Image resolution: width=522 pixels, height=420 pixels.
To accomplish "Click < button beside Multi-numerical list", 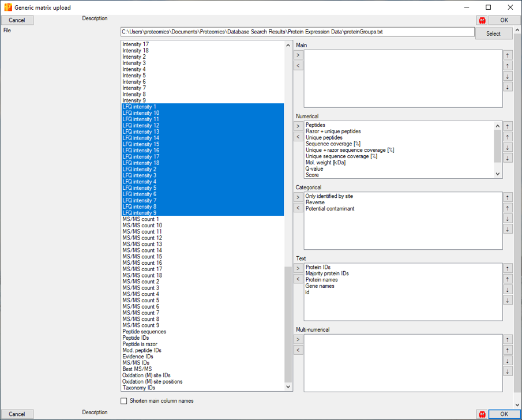I will point(298,350).
